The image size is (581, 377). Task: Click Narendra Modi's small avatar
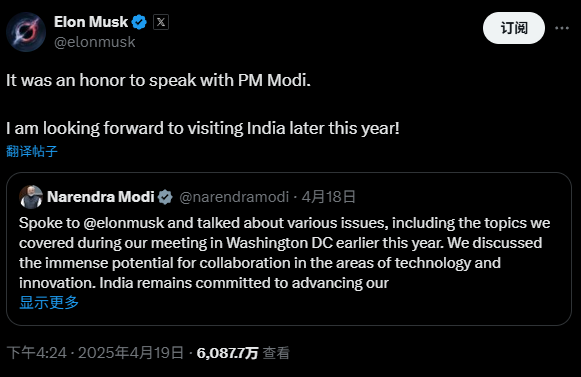point(31,197)
